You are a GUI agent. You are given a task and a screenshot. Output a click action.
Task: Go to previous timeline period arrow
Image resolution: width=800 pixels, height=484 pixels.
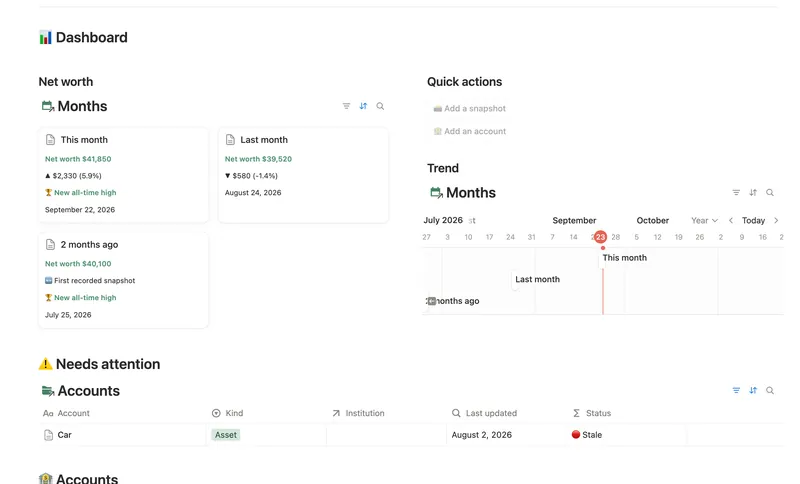731,220
